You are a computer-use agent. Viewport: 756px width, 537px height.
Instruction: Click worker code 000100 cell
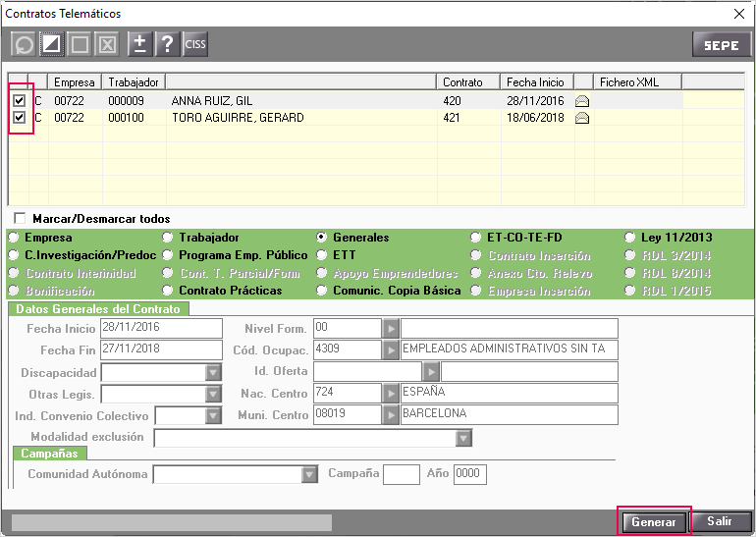pyautogui.click(x=135, y=118)
